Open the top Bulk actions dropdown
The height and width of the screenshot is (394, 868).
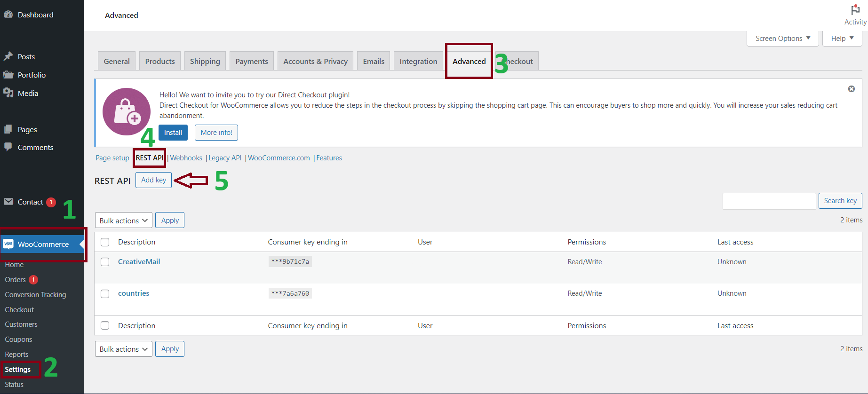click(x=123, y=221)
